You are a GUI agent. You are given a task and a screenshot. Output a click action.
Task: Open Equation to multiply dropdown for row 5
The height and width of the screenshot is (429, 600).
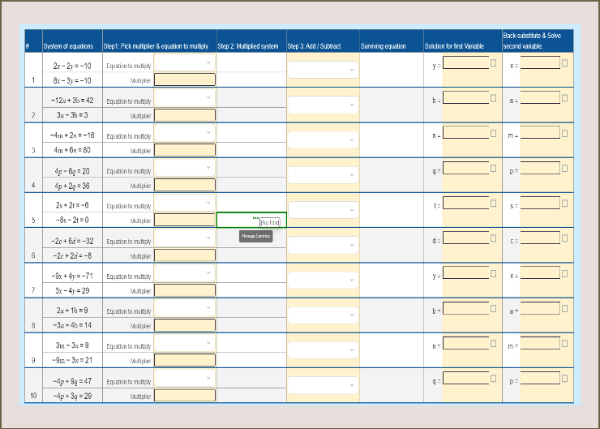pyautogui.click(x=185, y=202)
